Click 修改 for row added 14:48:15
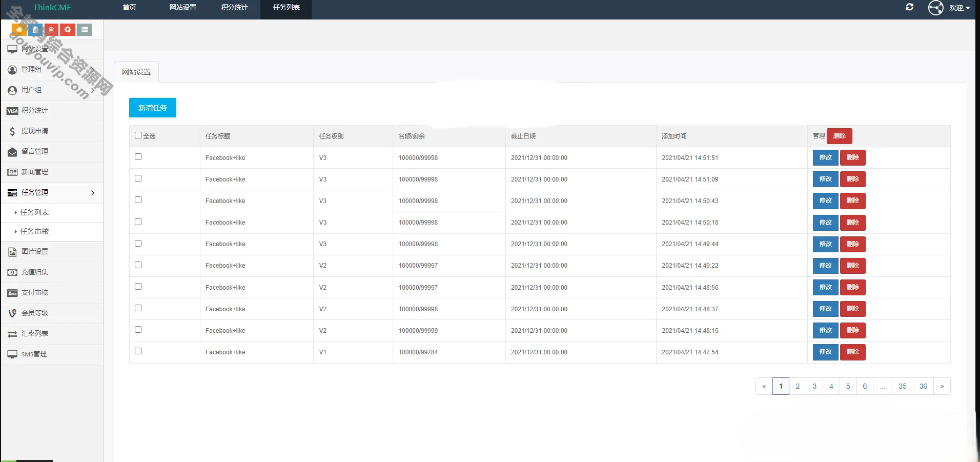 (826, 330)
